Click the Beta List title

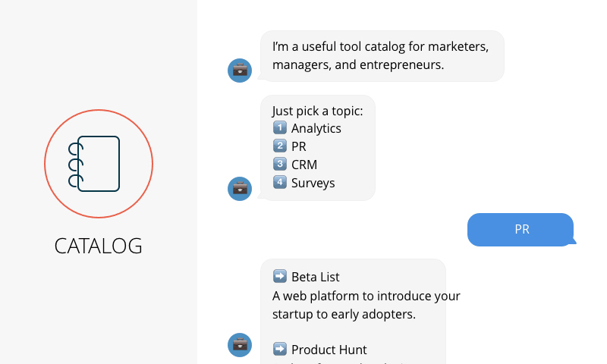tap(316, 277)
